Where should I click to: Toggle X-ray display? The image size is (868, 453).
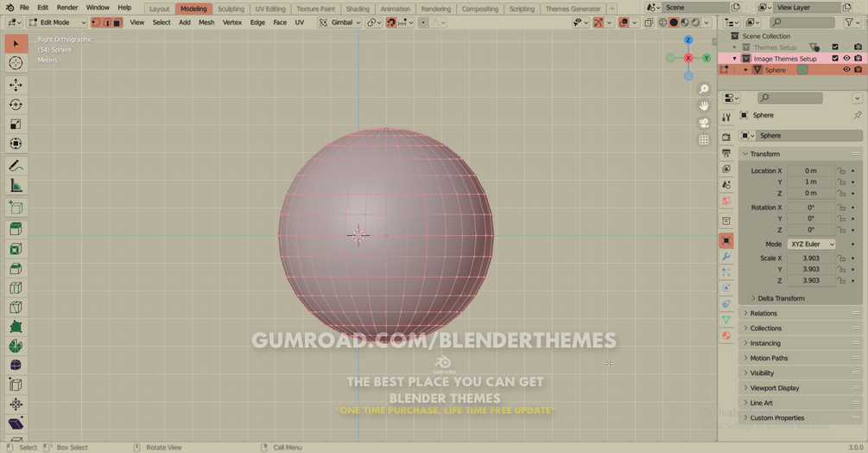(649, 22)
